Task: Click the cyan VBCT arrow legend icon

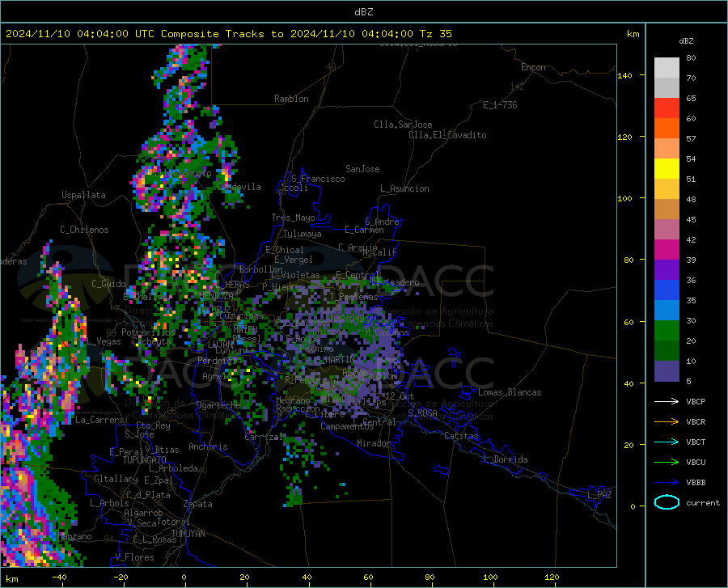Action: point(667,442)
